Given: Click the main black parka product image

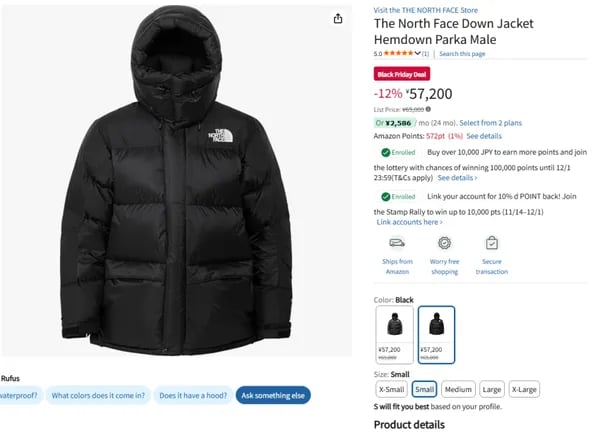Looking at the screenshot, I should [176, 181].
